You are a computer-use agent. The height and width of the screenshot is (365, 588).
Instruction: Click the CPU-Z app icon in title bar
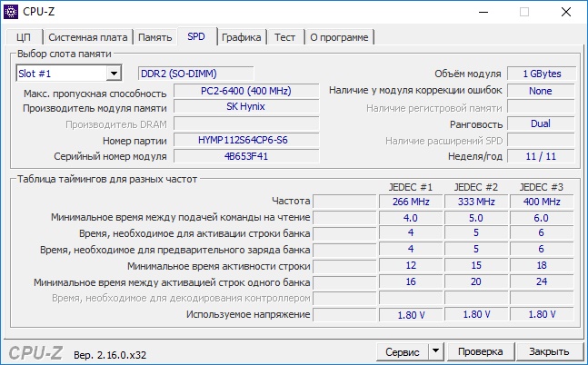pyautogui.click(x=11, y=12)
